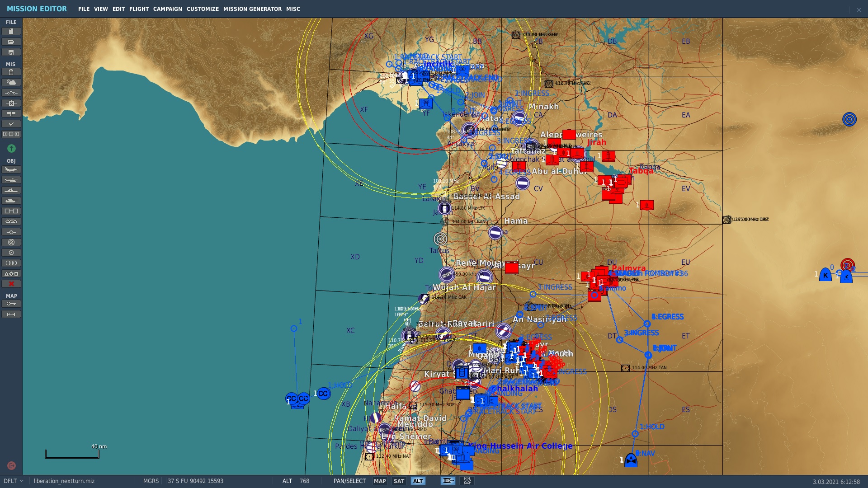This screenshot has width=868, height=488.
Task: Save the current mission
Action: point(11,52)
